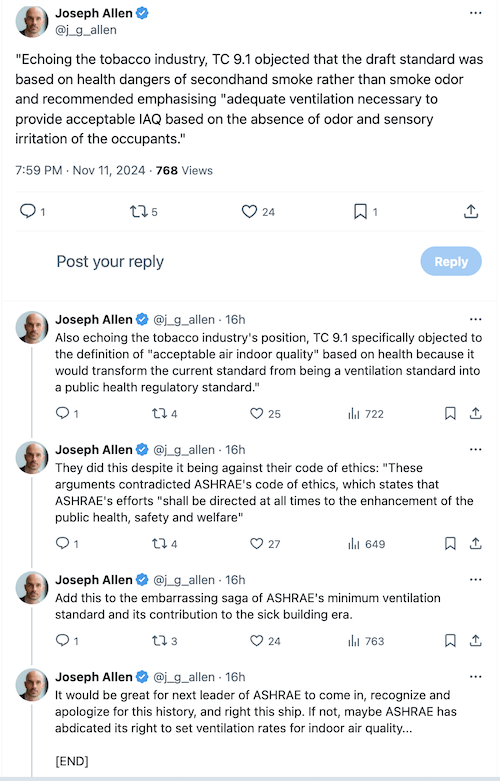Viewport: 500px width, 781px height.
Task: Share the reply with 649 views
Action: pos(476,543)
